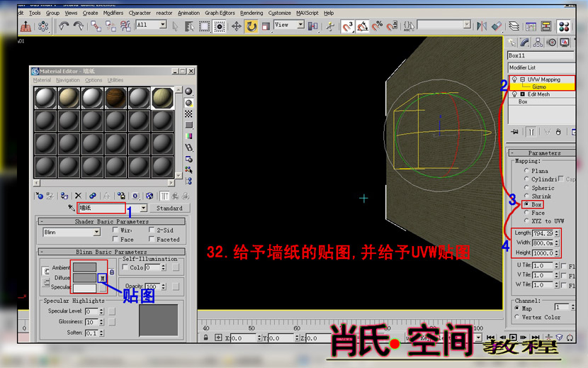Toggle checkered background in Material Editor
The image size is (588, 368).
[x=188, y=113]
